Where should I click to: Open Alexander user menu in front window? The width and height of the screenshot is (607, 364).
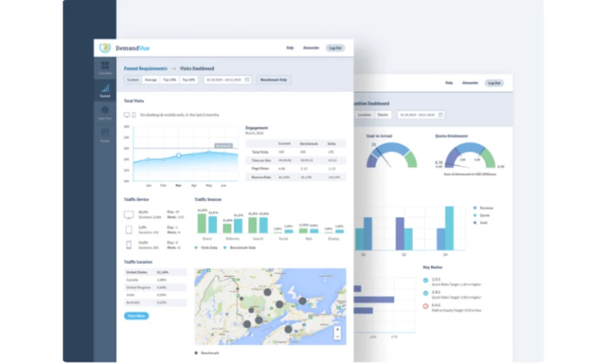click(x=311, y=48)
